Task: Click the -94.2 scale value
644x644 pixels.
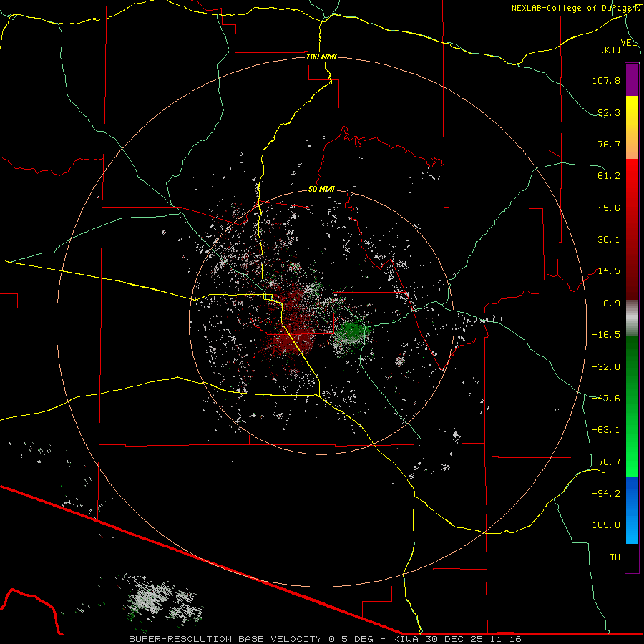Action: 606,494
